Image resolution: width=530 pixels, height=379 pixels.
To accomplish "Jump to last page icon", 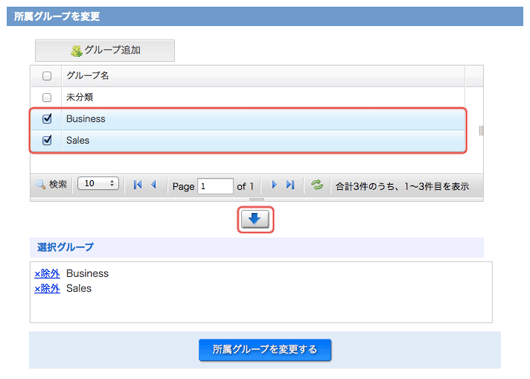I will (290, 185).
